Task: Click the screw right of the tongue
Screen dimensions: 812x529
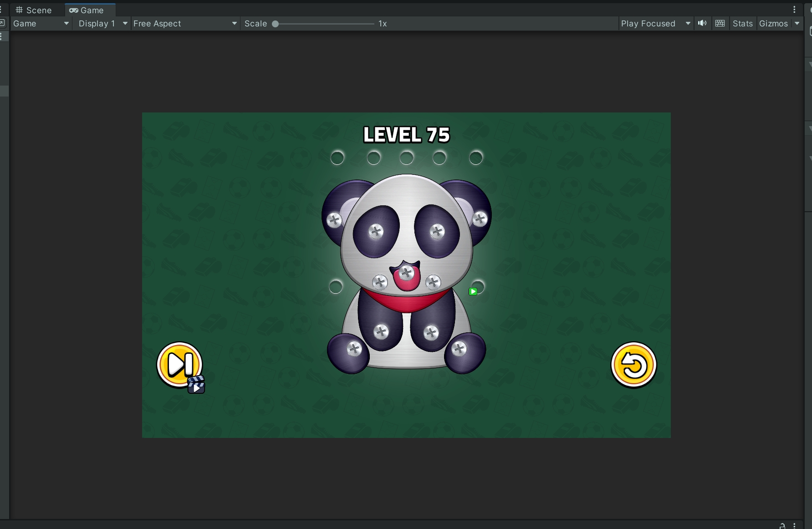Action: click(x=433, y=282)
